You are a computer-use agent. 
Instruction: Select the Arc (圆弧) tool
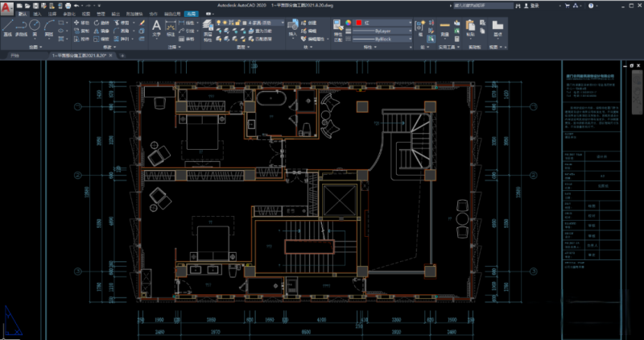tap(50, 27)
